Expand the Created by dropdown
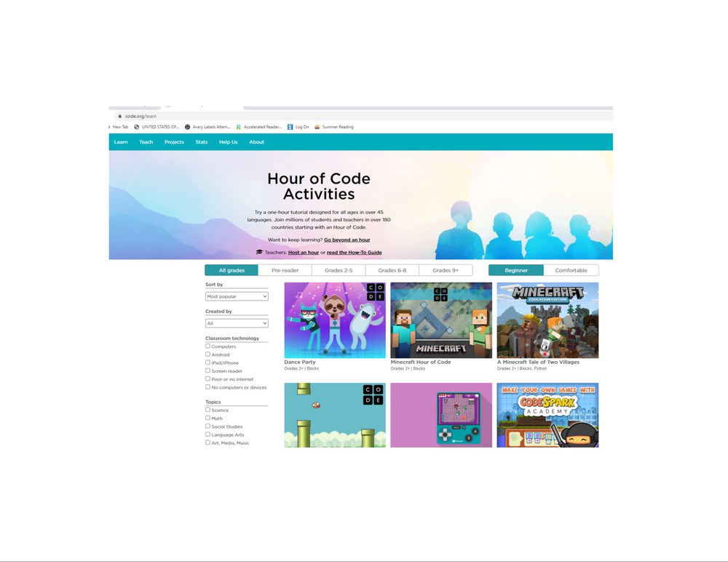Viewport: 728px width, 562px height. pyautogui.click(x=237, y=323)
